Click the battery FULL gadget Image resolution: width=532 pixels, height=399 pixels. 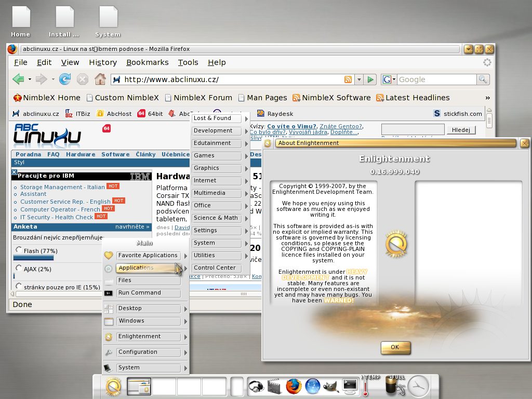pyautogui.click(x=394, y=385)
